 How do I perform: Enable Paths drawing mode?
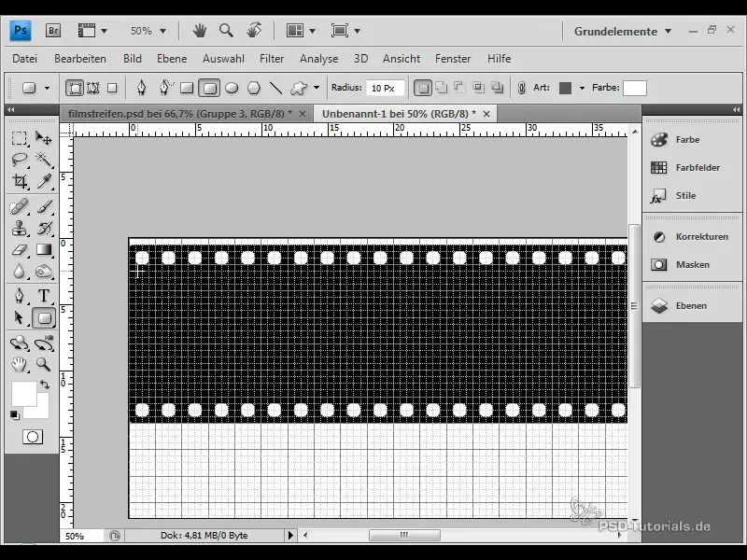click(92, 88)
